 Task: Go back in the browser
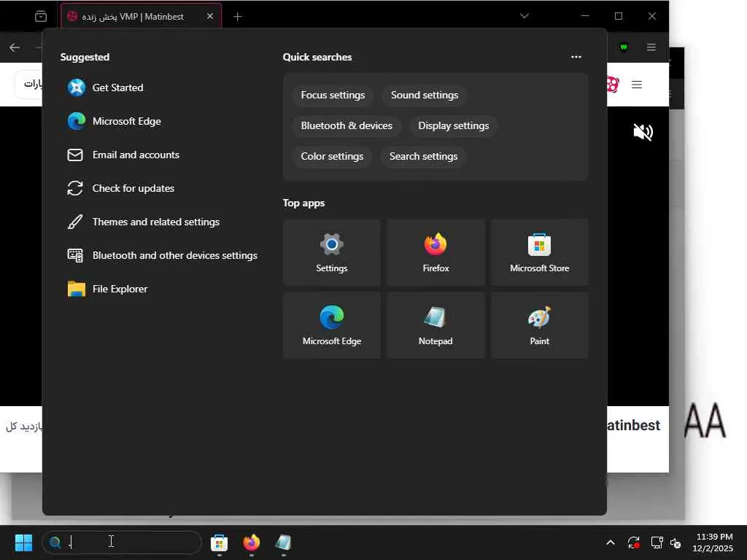(15, 47)
